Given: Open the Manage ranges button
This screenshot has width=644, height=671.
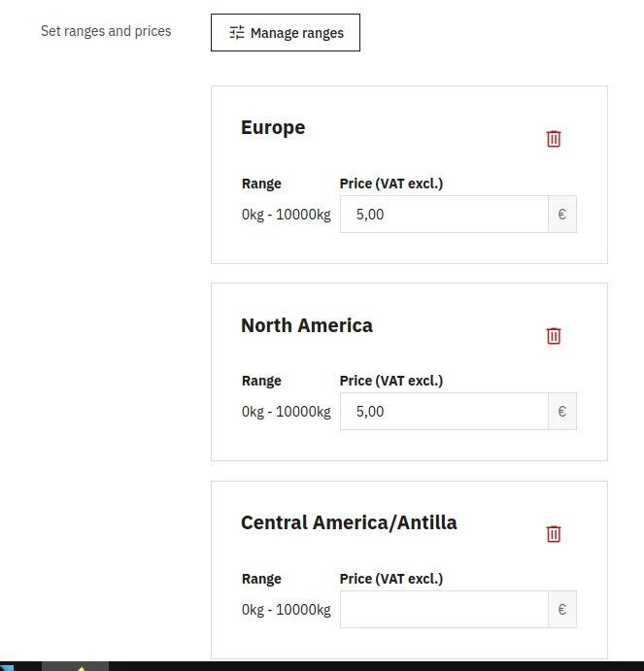Looking at the screenshot, I should pos(286,32).
